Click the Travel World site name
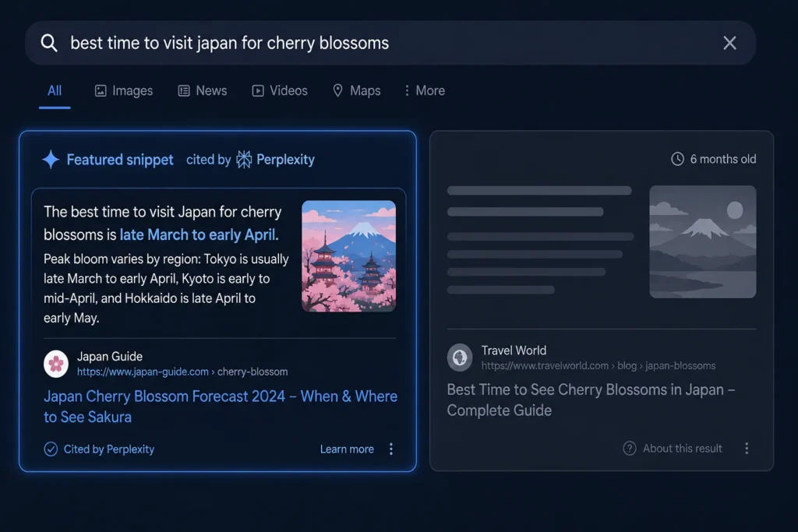This screenshot has height=532, width=798. tap(514, 351)
